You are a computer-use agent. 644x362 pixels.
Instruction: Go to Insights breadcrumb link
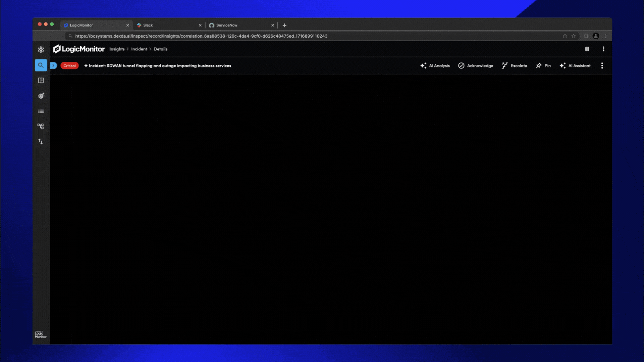point(117,49)
